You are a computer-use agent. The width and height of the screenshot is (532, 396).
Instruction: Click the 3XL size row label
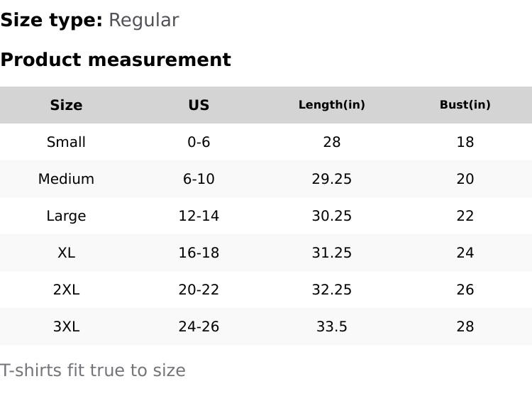coord(66,326)
